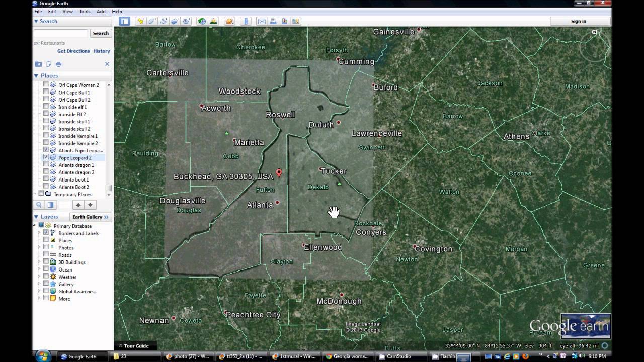Open the View menu
Image resolution: width=644 pixels, height=362 pixels.
point(68,11)
